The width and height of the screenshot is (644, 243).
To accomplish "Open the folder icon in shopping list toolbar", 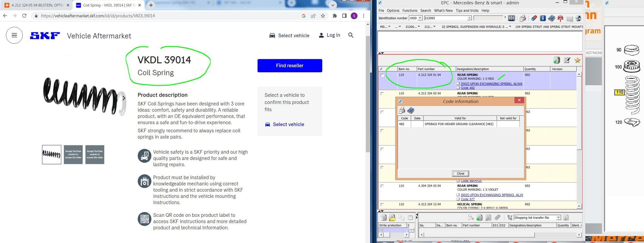I will pyautogui.click(x=392, y=217).
